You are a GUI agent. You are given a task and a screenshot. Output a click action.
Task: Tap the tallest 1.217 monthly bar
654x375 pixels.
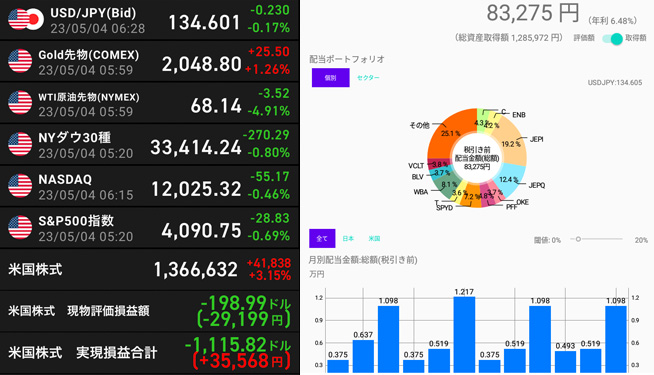pyautogui.click(x=464, y=335)
